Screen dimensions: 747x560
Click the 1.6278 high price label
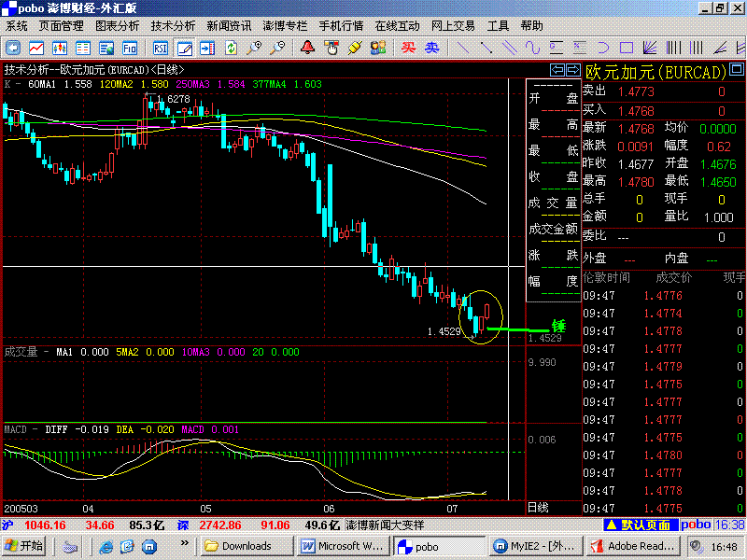[x=174, y=99]
